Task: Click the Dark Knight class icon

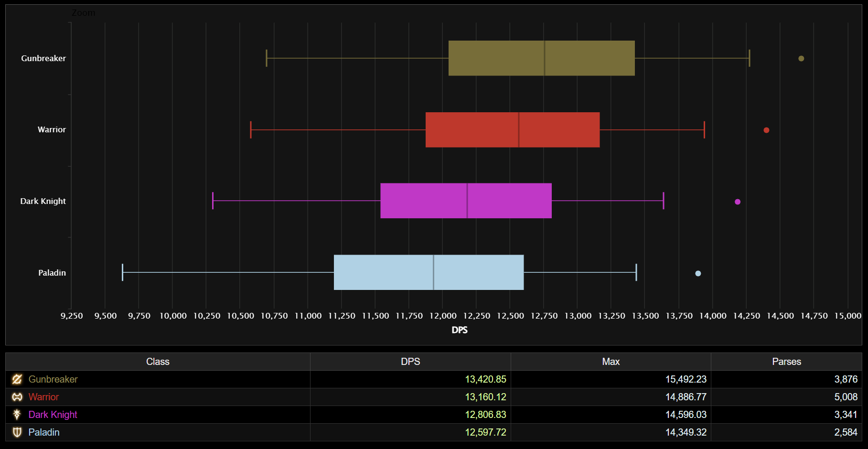Action: [x=17, y=415]
